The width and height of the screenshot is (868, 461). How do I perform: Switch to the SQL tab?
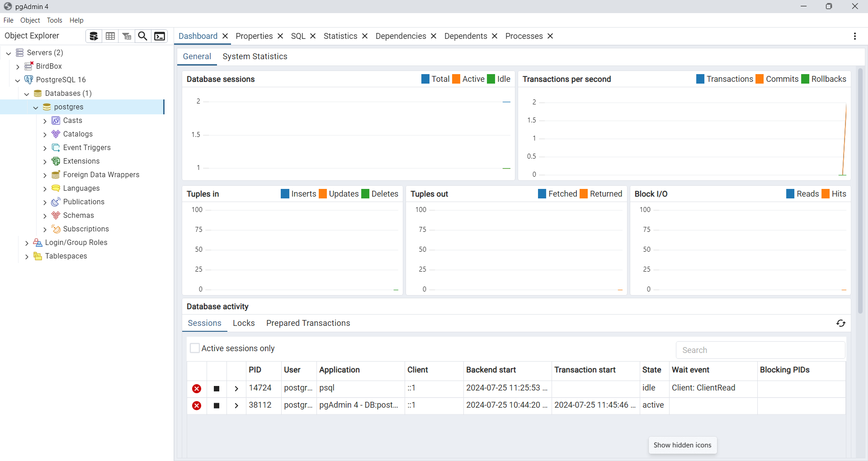click(298, 36)
